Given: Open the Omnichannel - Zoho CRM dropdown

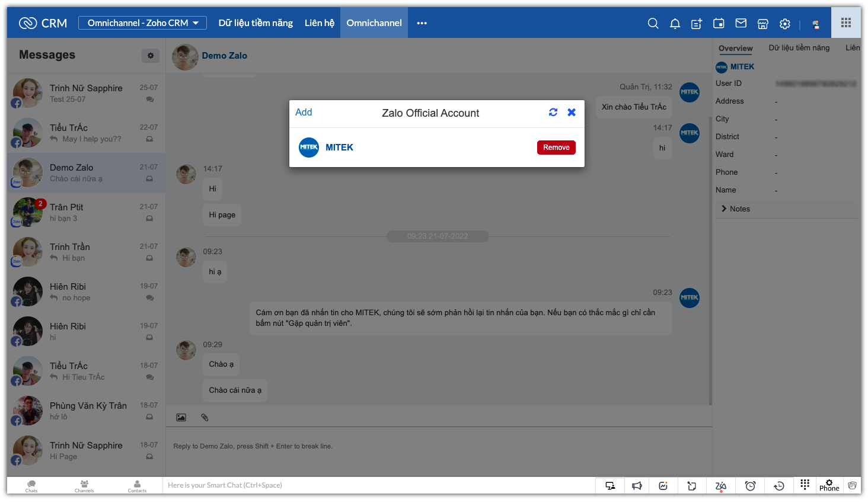Looking at the screenshot, I should 143,23.
